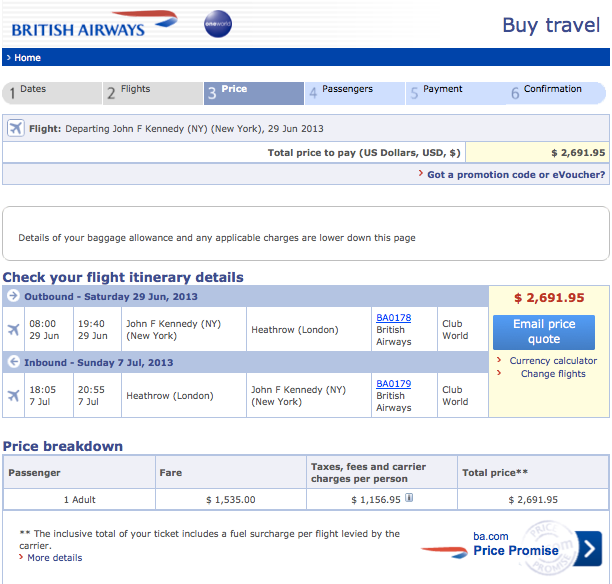Viewport: 612px width, 584px height.
Task: Click the oneworld alliance badge
Action: click(217, 24)
